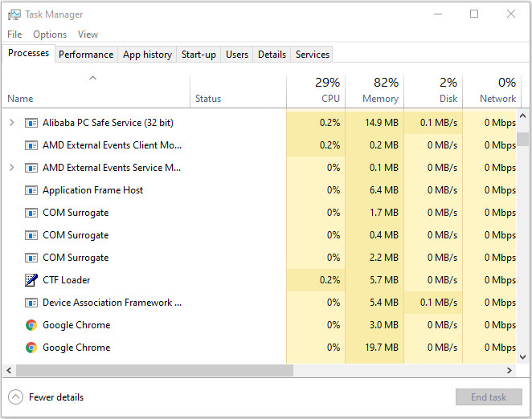Toggle sort direction arrow above Name column

[92, 78]
